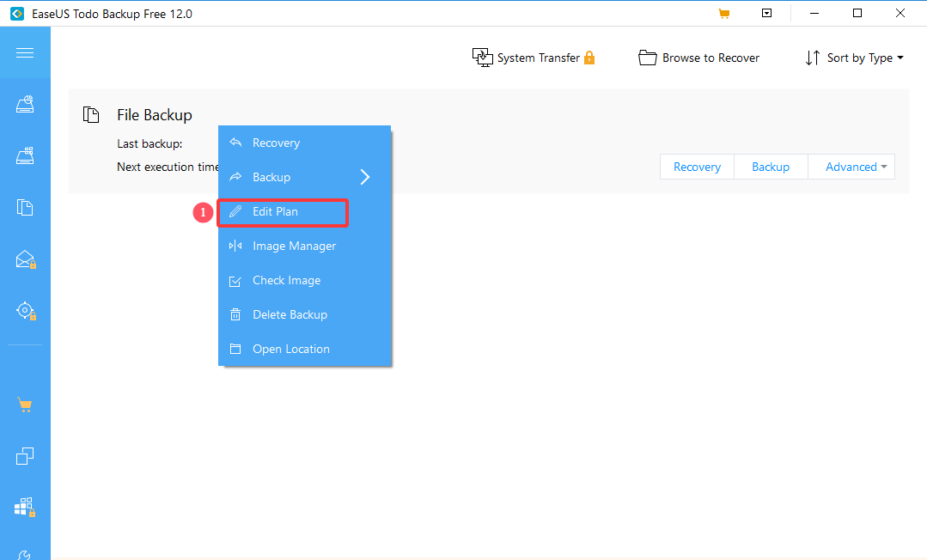
Task: Click the System Transfer label
Action: point(539,58)
